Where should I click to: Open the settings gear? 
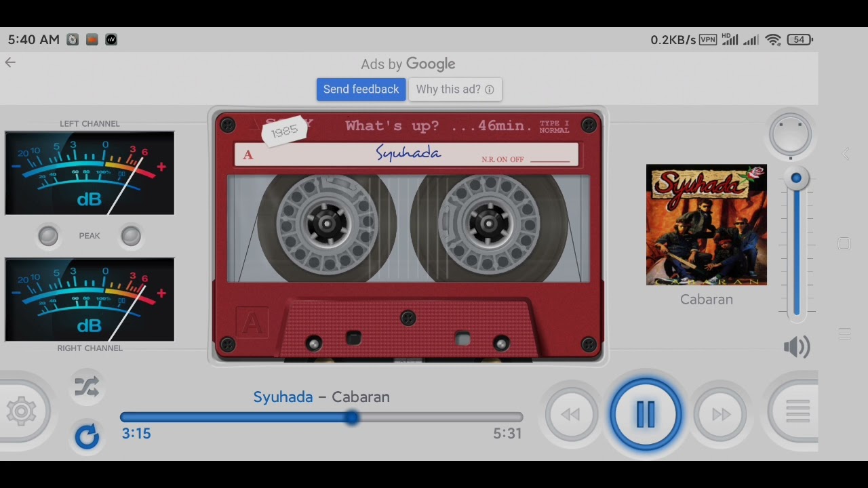[21, 411]
